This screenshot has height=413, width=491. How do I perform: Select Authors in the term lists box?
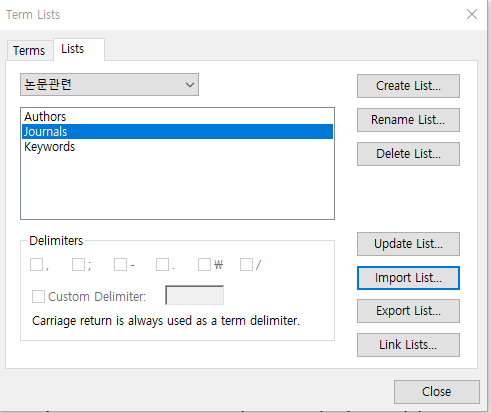177,117
